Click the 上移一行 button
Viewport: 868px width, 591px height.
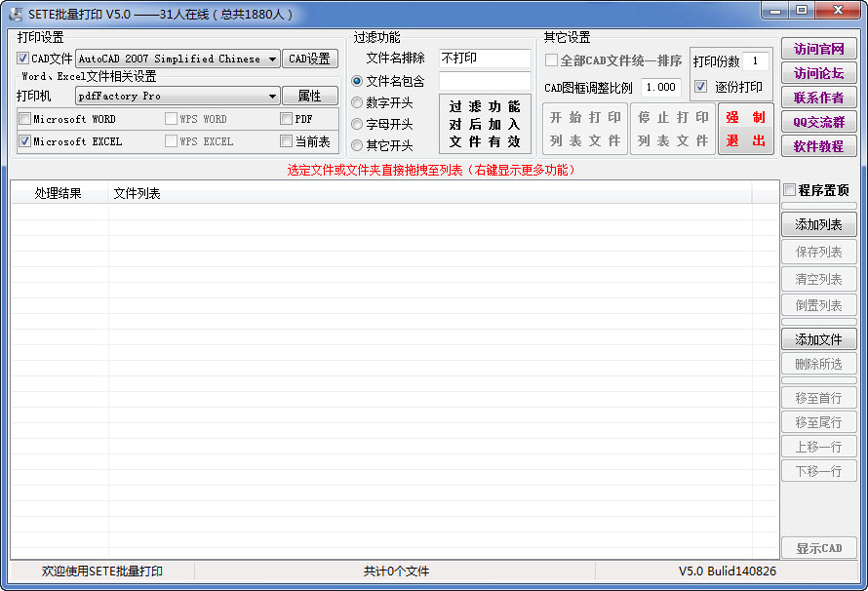[x=818, y=447]
